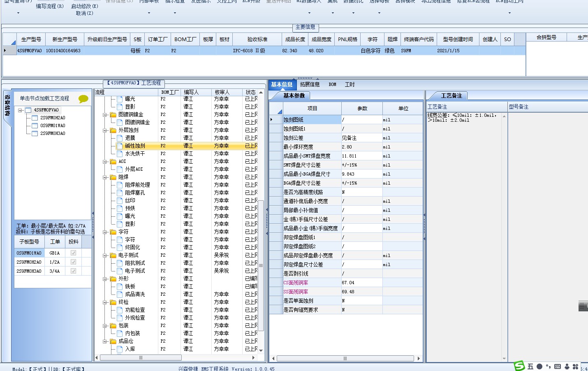The height and width of the screenshot is (371, 588).
Task: Click process tree horizontal scrollbar thumb
Action: 141,358
